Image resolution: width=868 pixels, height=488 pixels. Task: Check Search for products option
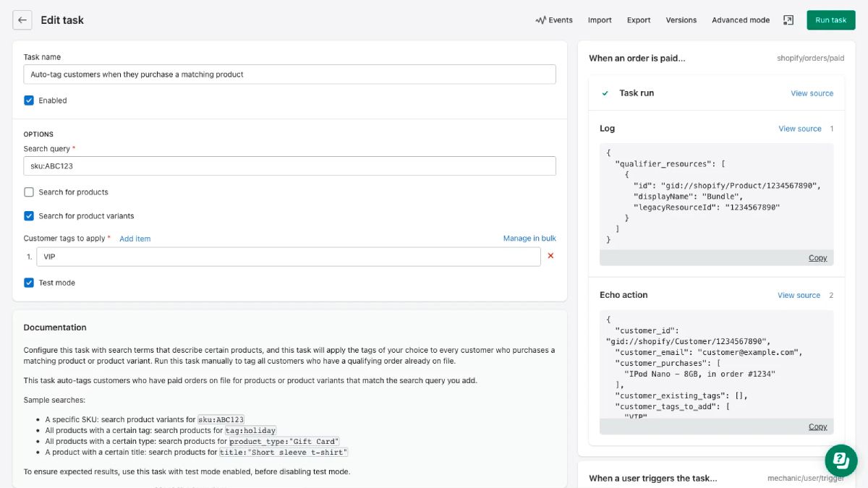29,192
